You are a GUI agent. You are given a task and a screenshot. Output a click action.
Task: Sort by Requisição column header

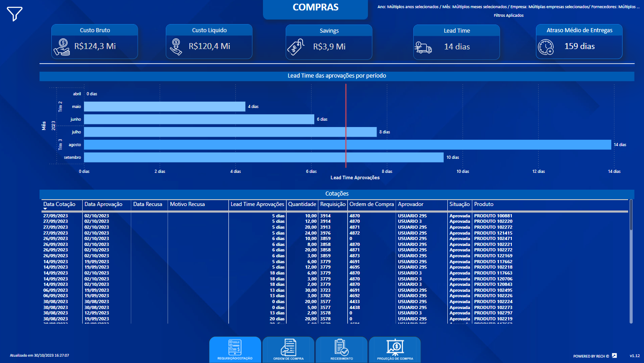pyautogui.click(x=332, y=204)
